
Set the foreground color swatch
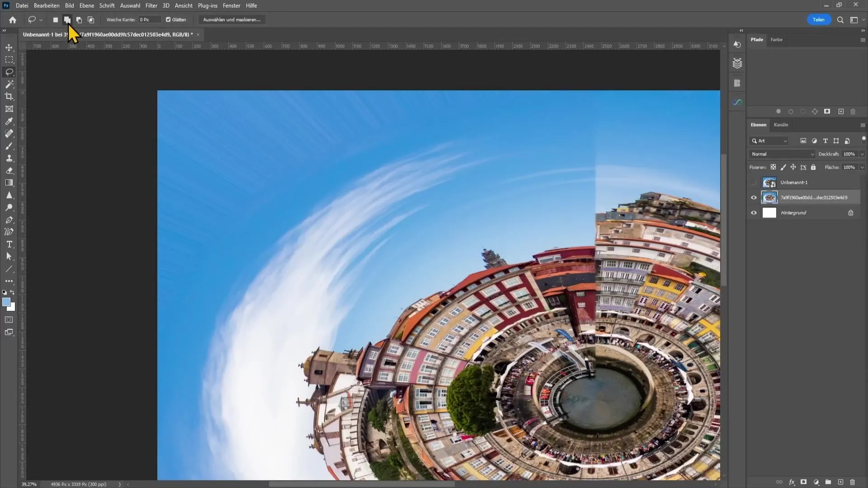tap(6, 302)
